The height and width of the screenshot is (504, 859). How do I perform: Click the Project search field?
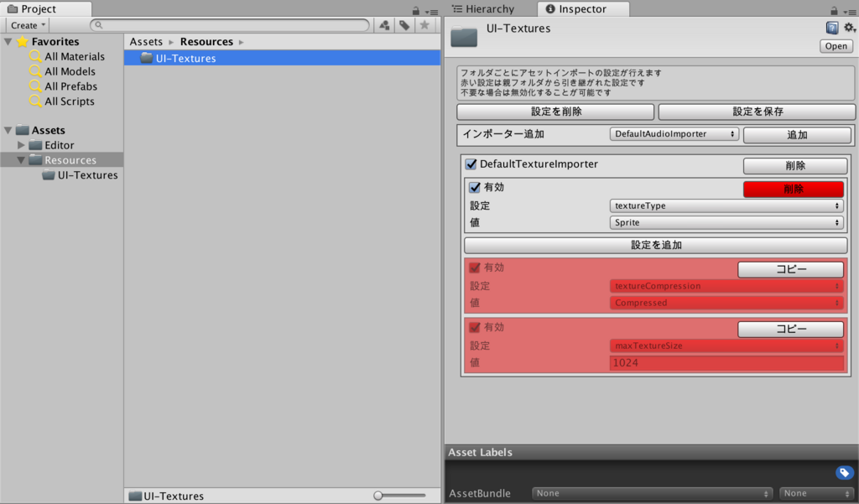pyautogui.click(x=230, y=25)
